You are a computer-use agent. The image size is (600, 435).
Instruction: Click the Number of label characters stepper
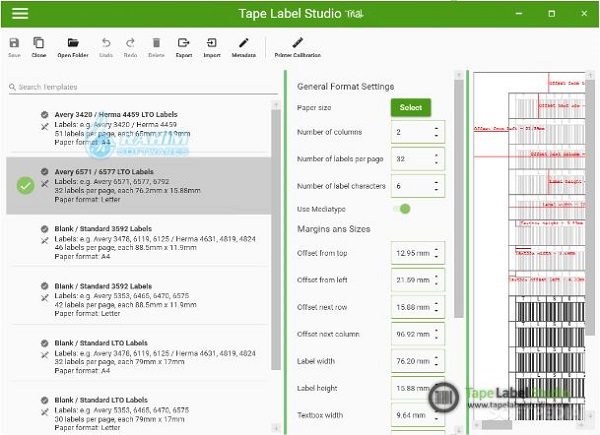pyautogui.click(x=436, y=186)
